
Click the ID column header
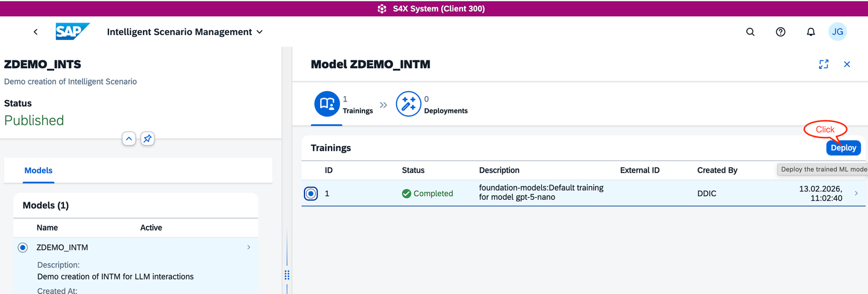click(x=329, y=170)
